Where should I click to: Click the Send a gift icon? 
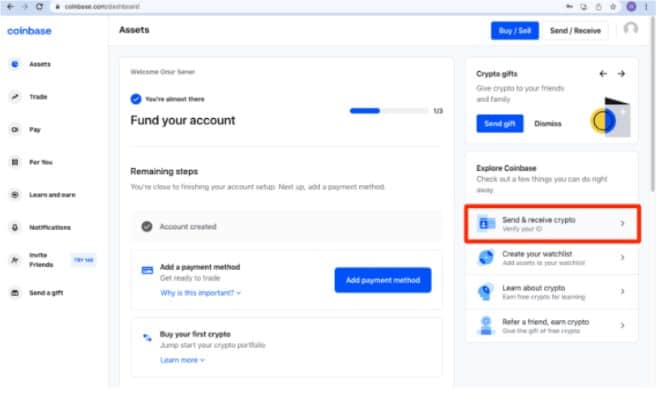15,293
